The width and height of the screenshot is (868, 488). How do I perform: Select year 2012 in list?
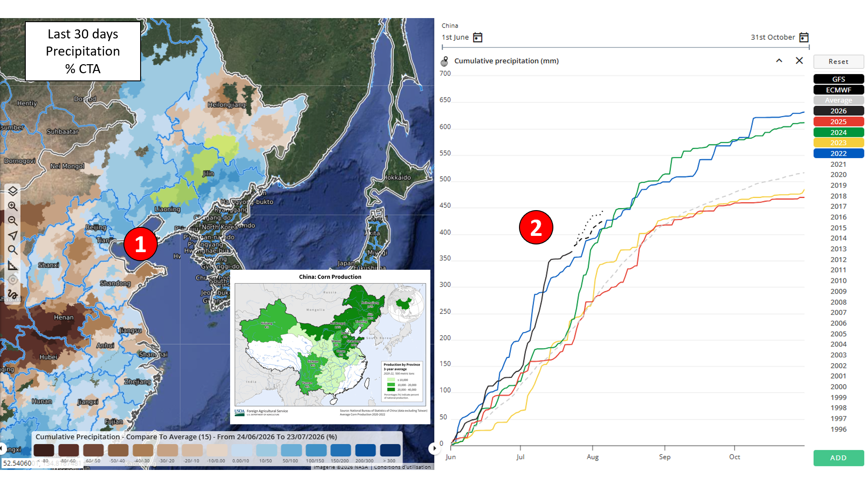[839, 259]
